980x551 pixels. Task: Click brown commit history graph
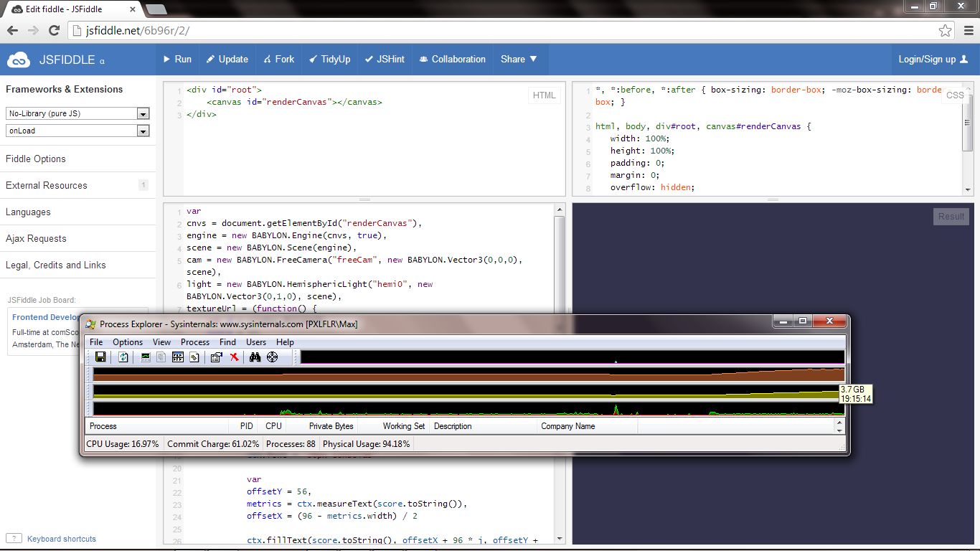pyautogui.click(x=469, y=374)
